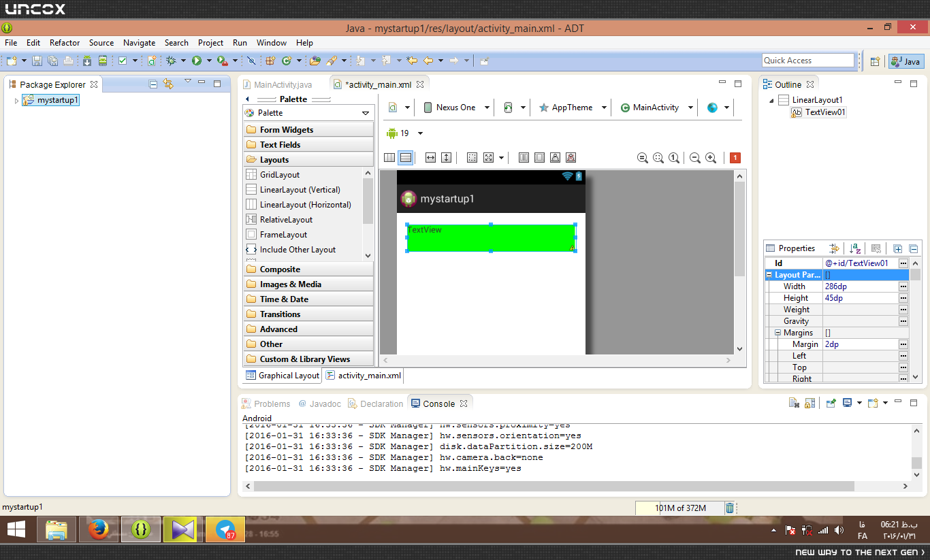Collapse all in Package Explorer
The image size is (930, 560).
pos(153,84)
